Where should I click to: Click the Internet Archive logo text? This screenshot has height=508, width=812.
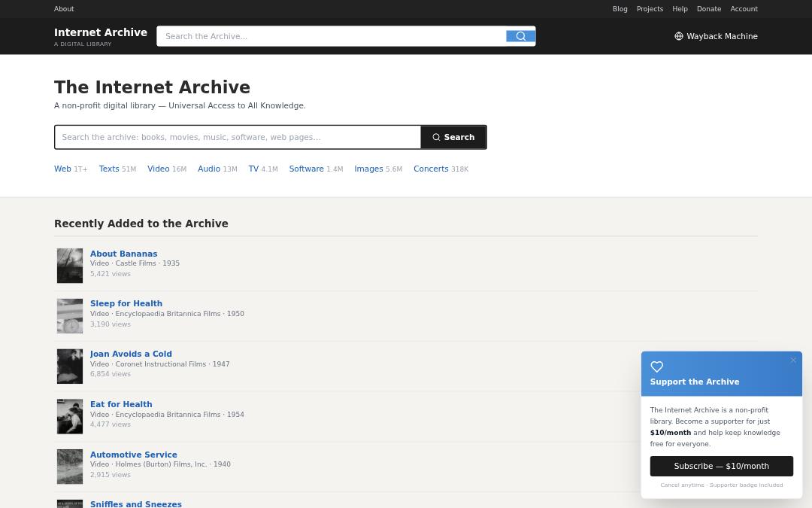point(101,32)
